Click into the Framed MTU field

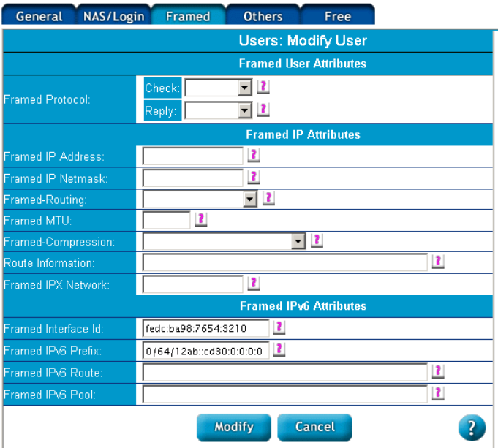(167, 221)
